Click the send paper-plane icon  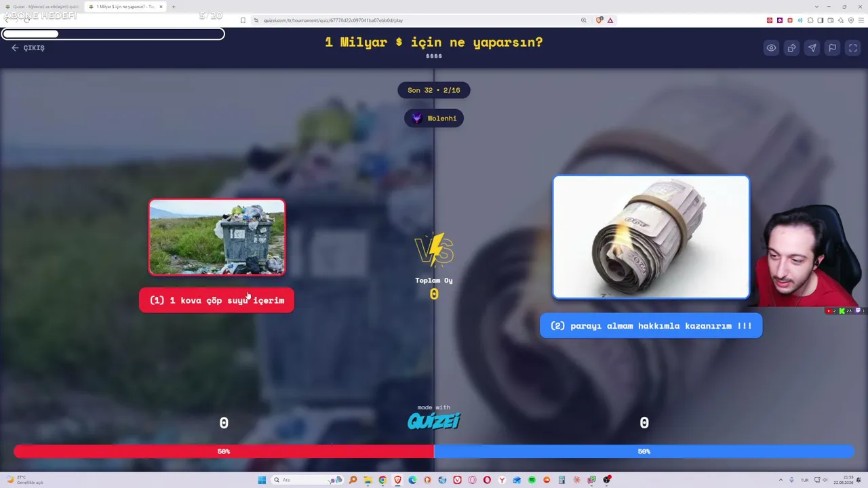coord(812,48)
